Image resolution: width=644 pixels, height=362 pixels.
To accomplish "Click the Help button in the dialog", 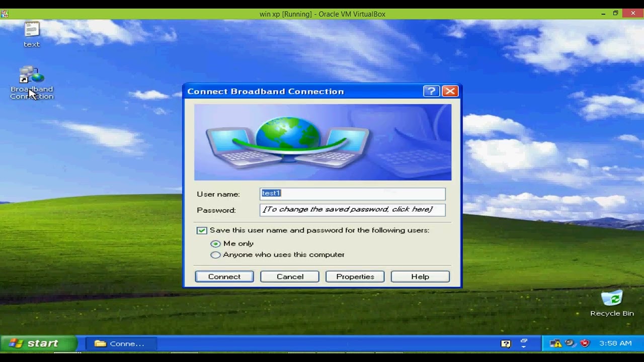I will (x=420, y=277).
